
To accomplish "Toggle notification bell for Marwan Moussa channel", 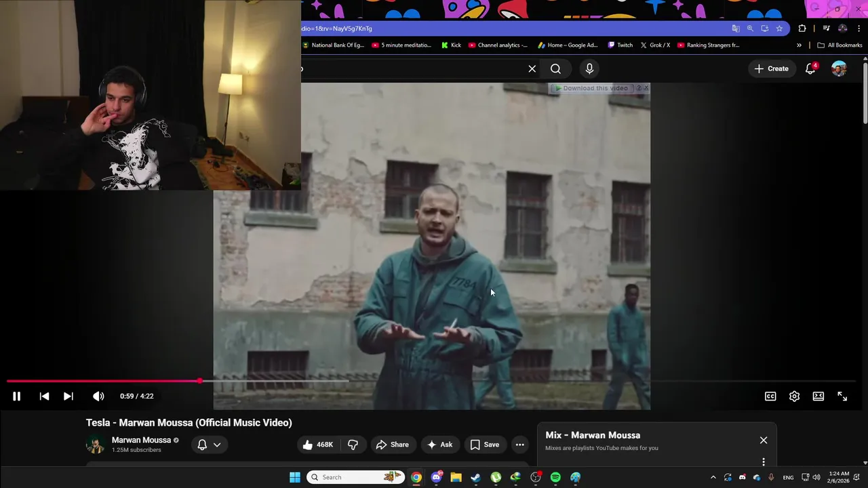I will tap(202, 445).
